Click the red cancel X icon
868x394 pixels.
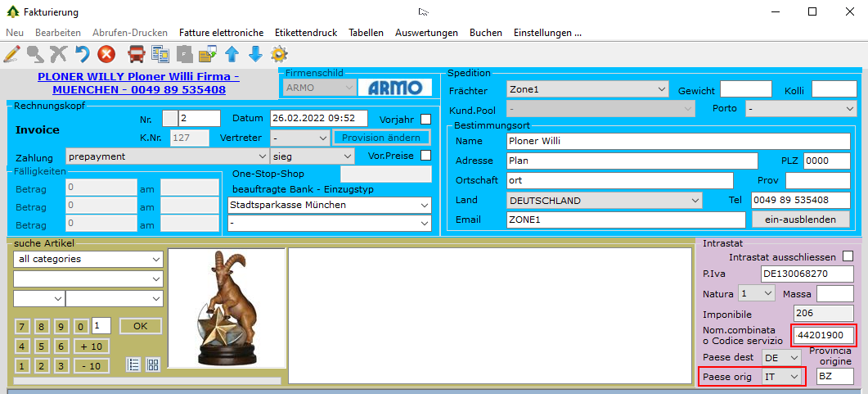pyautogui.click(x=106, y=55)
